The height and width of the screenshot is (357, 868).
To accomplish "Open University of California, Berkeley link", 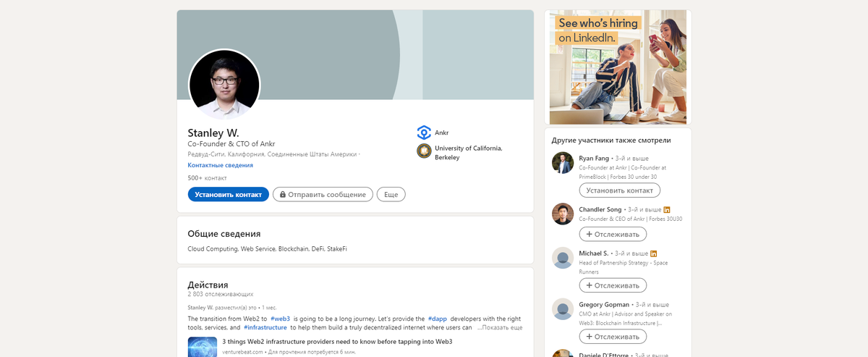I will [x=469, y=153].
